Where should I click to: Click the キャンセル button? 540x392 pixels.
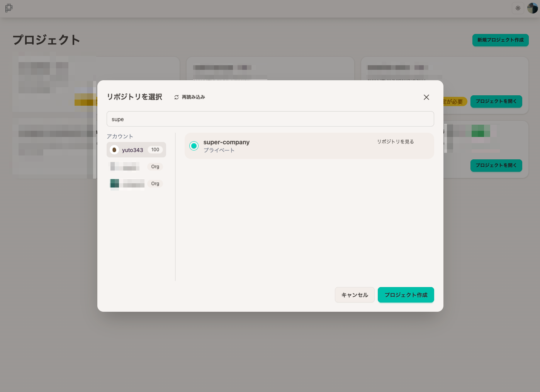355,295
